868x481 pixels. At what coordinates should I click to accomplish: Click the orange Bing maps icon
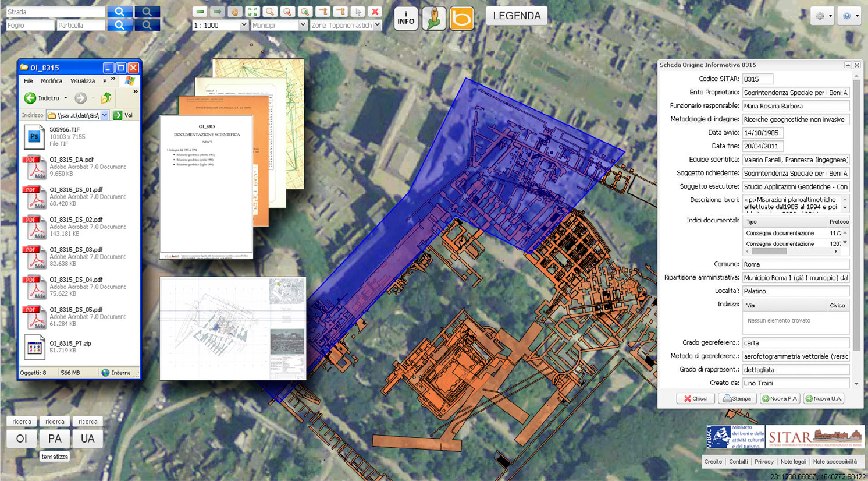[462, 18]
